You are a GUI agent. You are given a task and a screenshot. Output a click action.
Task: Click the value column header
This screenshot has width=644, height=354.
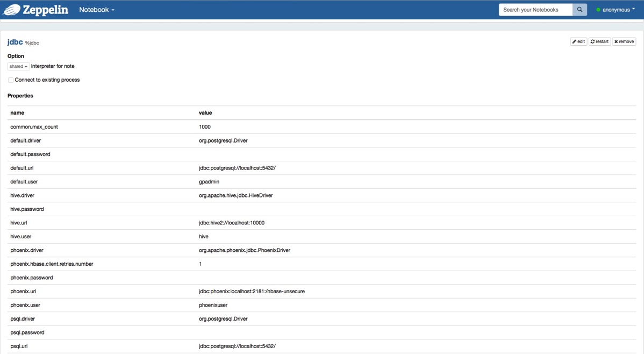(x=205, y=112)
